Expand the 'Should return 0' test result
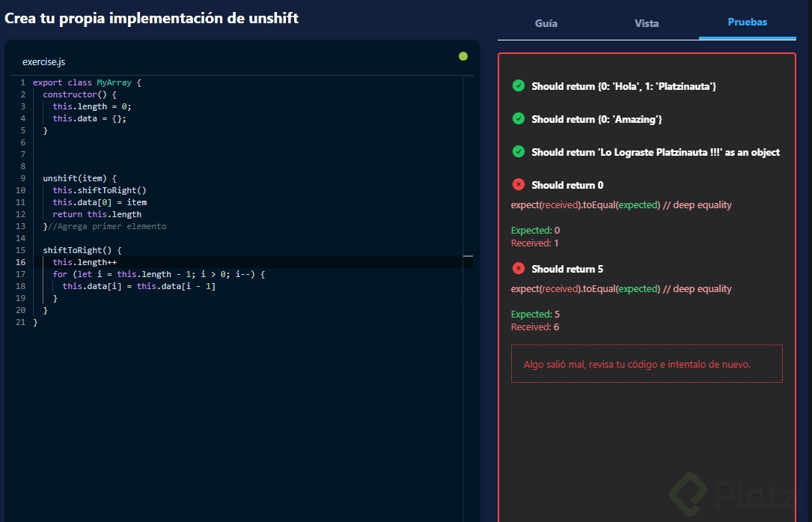Screen dimensions: 812x522 click(x=567, y=185)
